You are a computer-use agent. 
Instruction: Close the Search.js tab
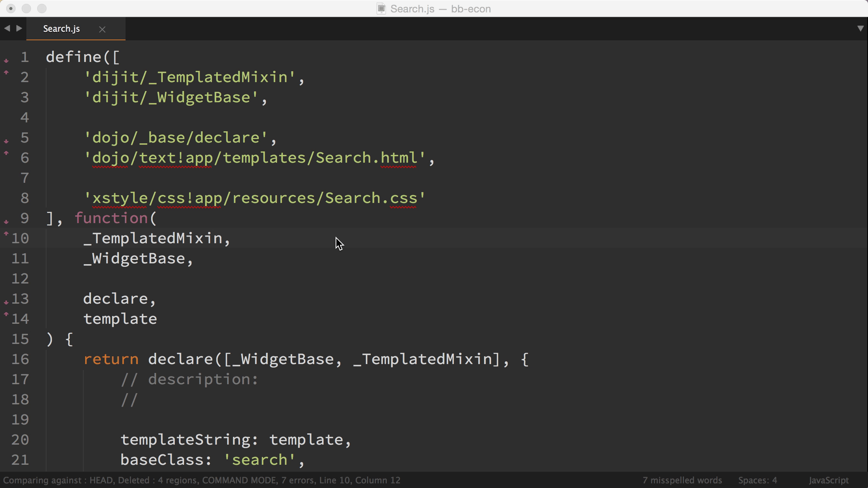click(x=102, y=29)
